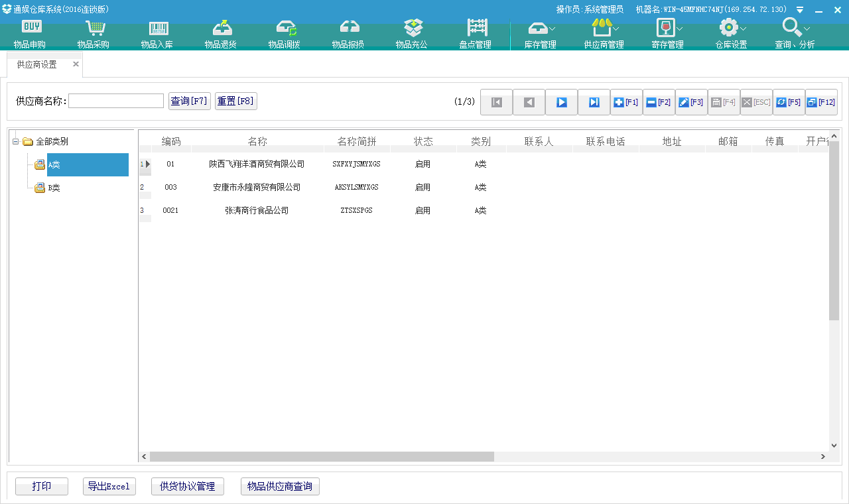The image size is (849, 504).
Task: Open the 盘点管理 abacus module
Action: point(476,34)
